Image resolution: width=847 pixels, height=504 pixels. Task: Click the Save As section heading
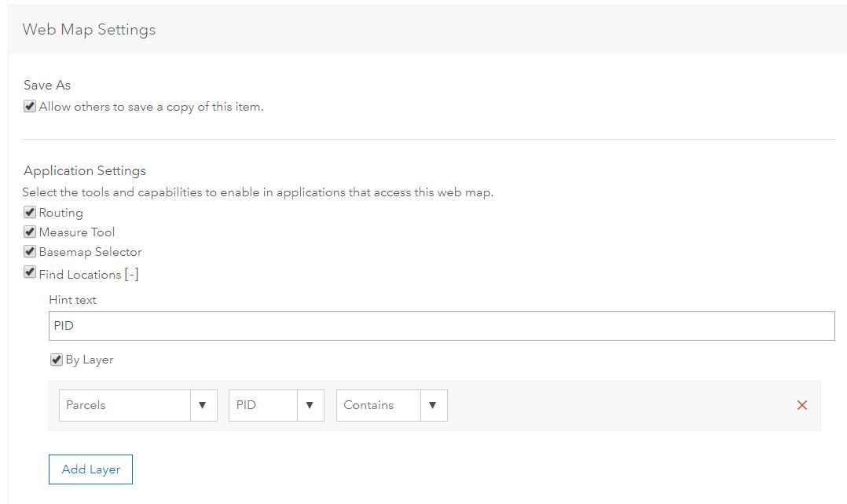[x=47, y=85]
